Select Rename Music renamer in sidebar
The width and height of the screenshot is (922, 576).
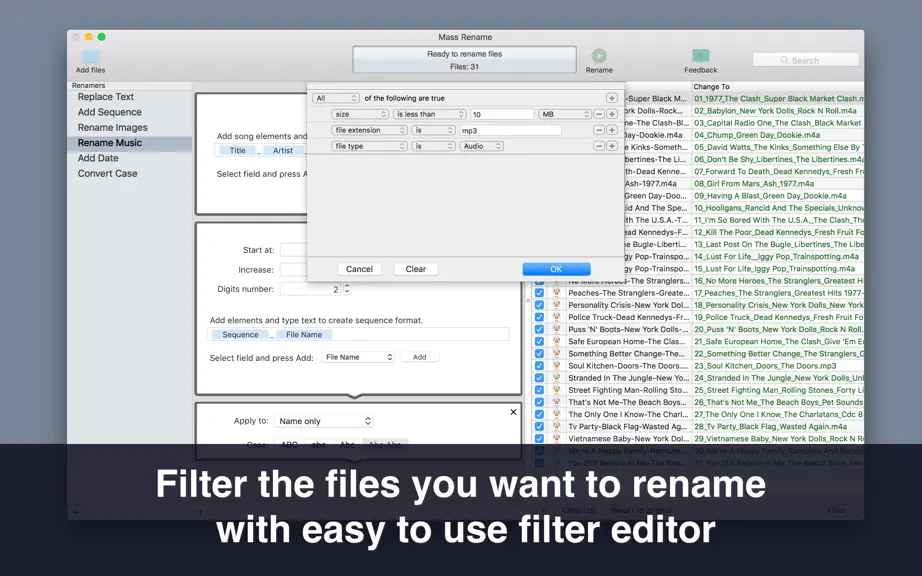tap(109, 142)
